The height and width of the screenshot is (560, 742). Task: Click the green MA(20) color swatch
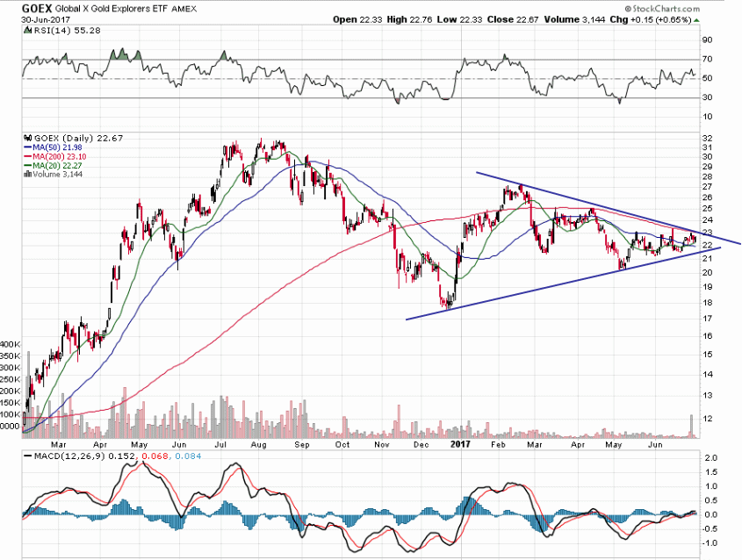28,165
